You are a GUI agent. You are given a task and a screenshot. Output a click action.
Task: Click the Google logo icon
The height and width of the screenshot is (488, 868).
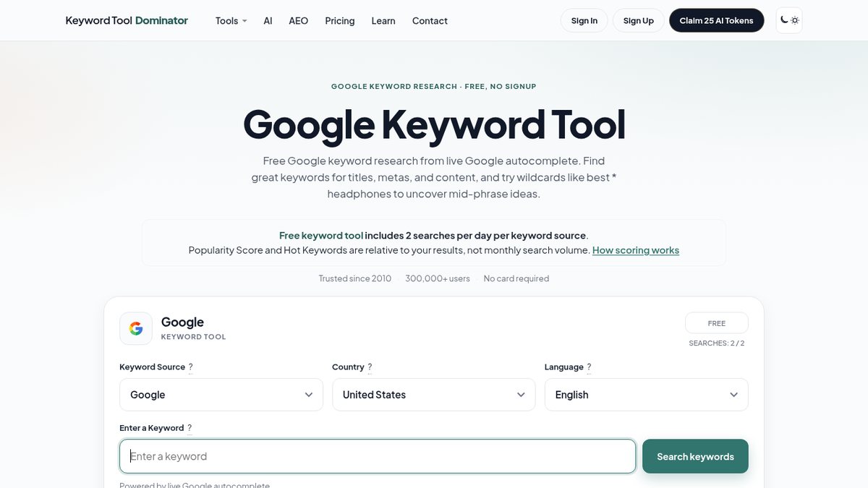pos(136,328)
